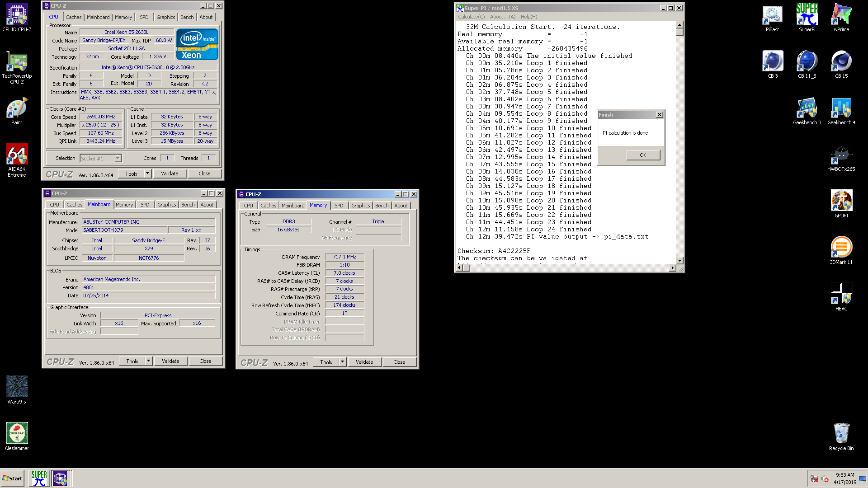Image resolution: width=868 pixels, height=488 pixels.
Task: Switch to Bench tab in Mainboard CPU-Z window
Action: 188,205
